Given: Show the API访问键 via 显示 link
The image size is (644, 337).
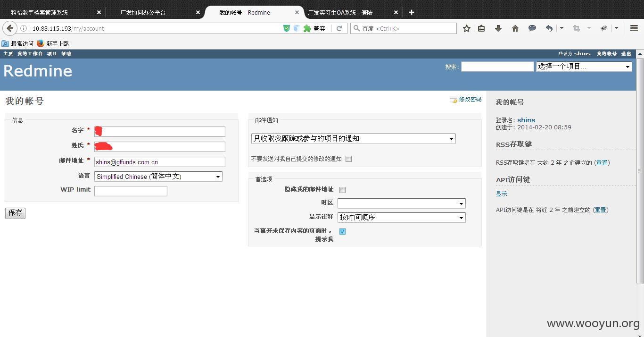Looking at the screenshot, I should click(x=501, y=194).
